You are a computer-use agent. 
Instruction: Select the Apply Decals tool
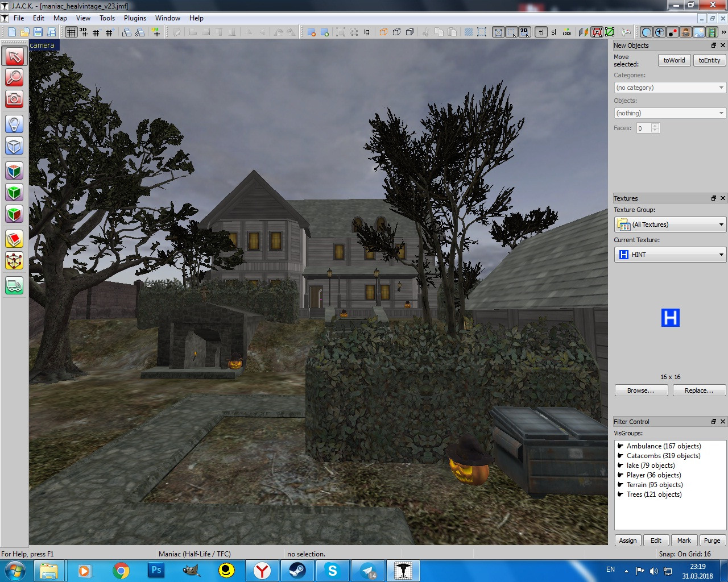pyautogui.click(x=14, y=214)
